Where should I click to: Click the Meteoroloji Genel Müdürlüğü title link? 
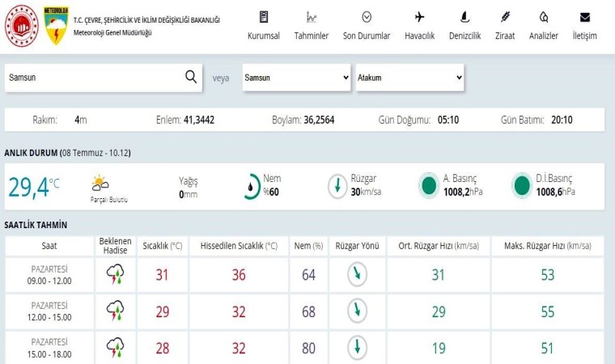click(x=112, y=32)
